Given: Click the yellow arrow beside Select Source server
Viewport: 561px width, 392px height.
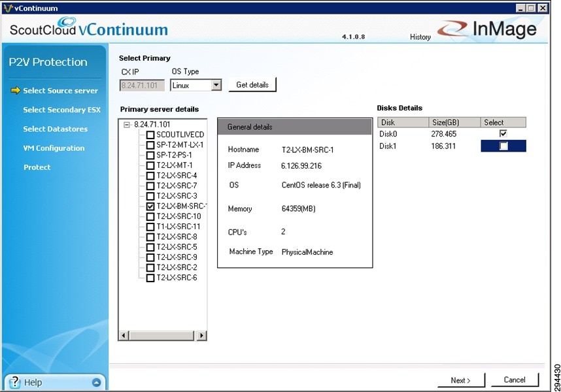Looking at the screenshot, I should click(16, 90).
